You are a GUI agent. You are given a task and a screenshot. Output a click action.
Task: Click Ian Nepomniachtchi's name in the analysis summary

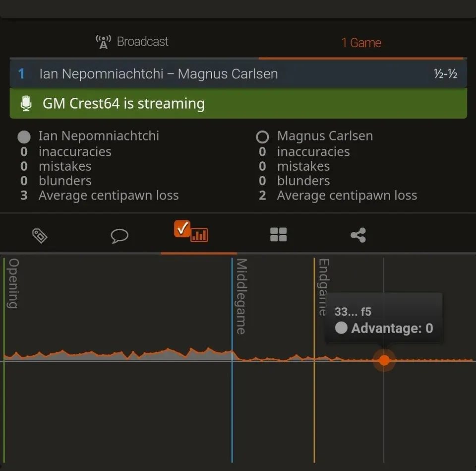99,136
